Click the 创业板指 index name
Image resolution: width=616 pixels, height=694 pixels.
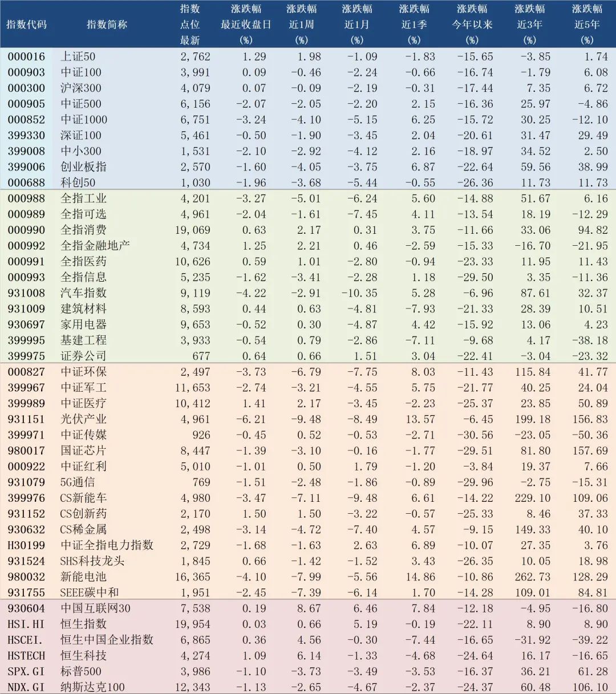(83, 167)
